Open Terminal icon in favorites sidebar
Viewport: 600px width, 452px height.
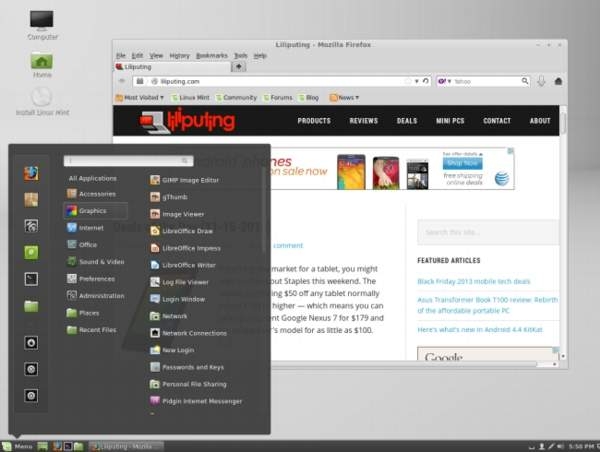(31, 279)
